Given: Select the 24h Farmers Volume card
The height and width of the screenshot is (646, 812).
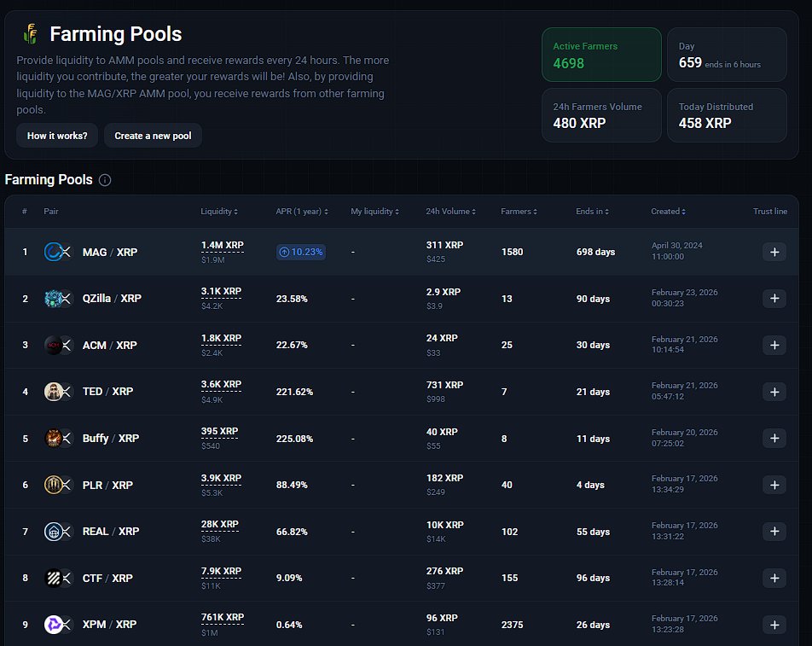Looking at the screenshot, I should (x=601, y=115).
